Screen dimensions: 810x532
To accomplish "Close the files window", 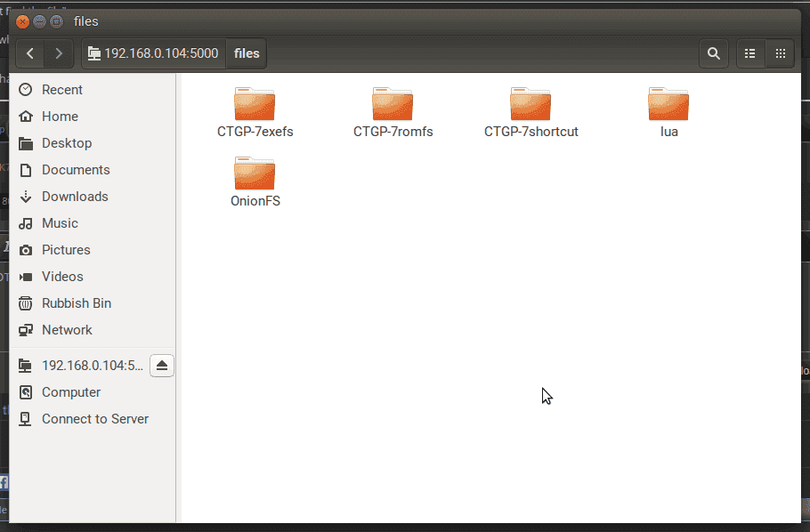I will [x=22, y=21].
